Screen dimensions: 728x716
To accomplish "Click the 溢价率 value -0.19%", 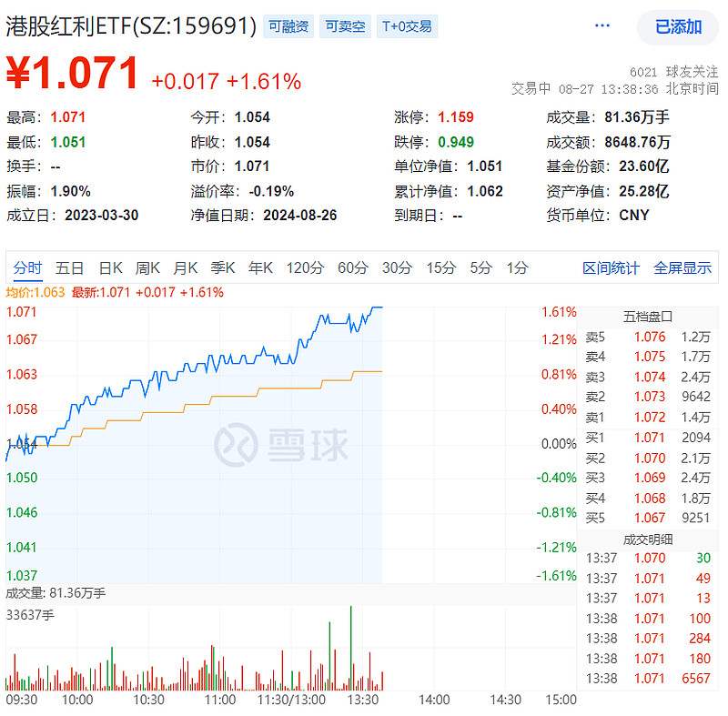I will click(x=271, y=191).
